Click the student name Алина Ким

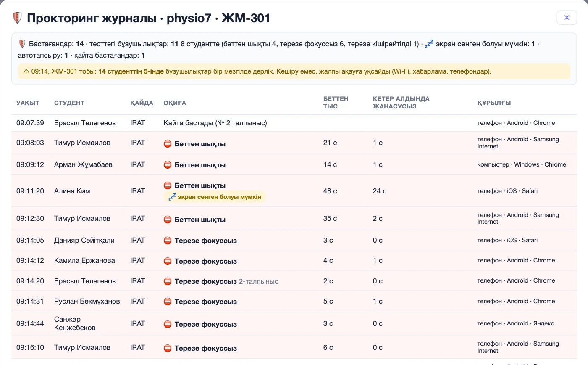(x=72, y=191)
